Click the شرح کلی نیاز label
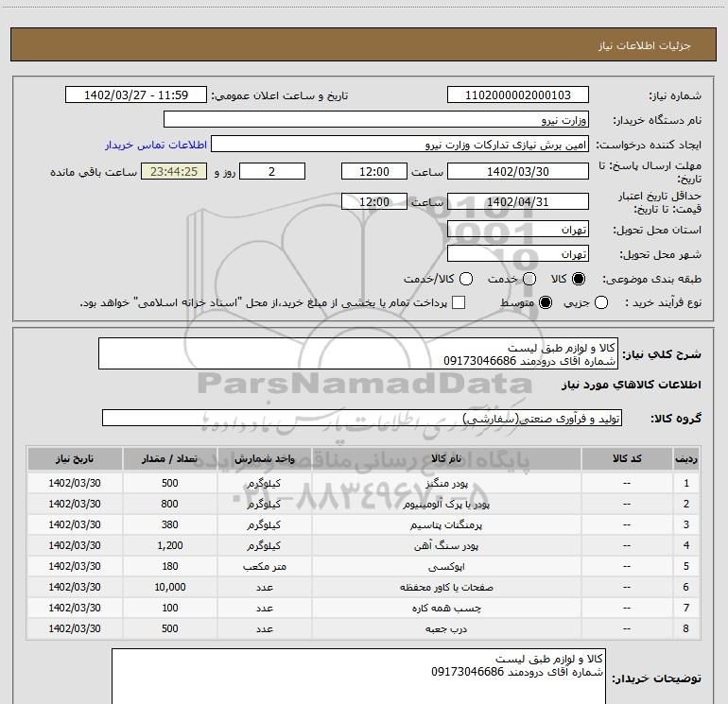Screen dimensions: 728x704 tap(661, 354)
